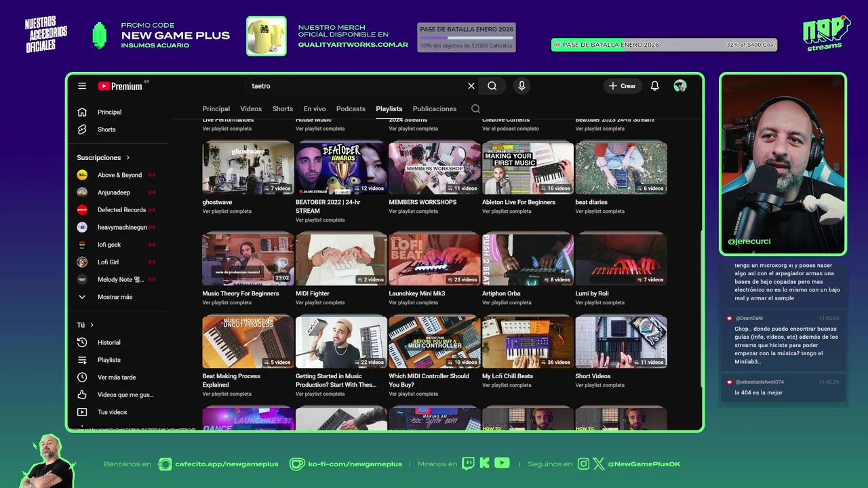Open the notifications bell

point(654,86)
